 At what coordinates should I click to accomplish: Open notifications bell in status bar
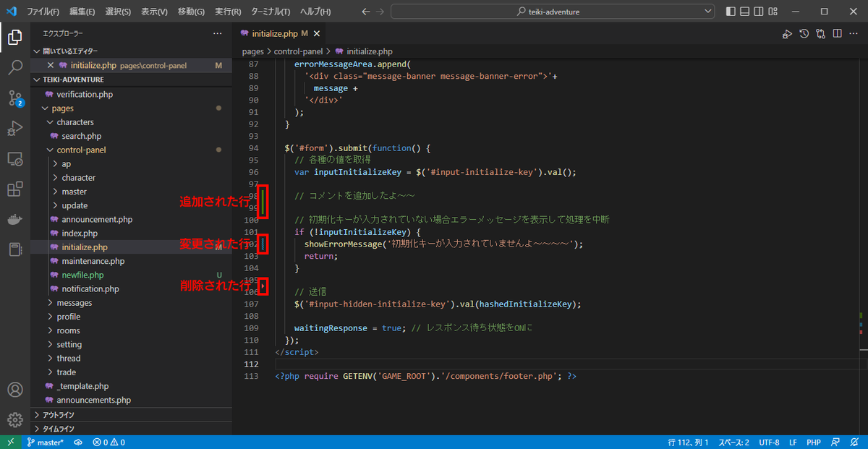tap(854, 442)
